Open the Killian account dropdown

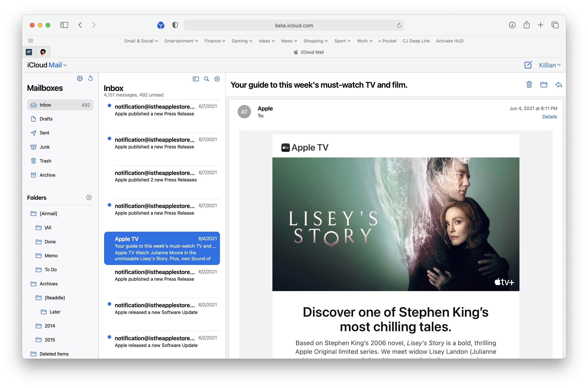(550, 65)
